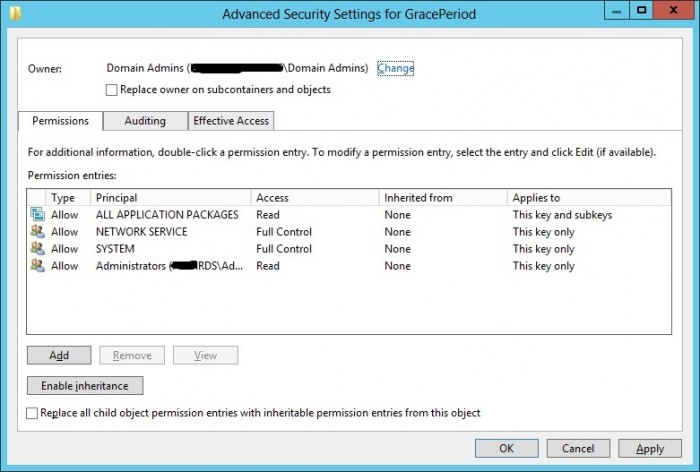Screen dimensions: 700x472
Task: Add a new permission entry
Action: [59, 355]
